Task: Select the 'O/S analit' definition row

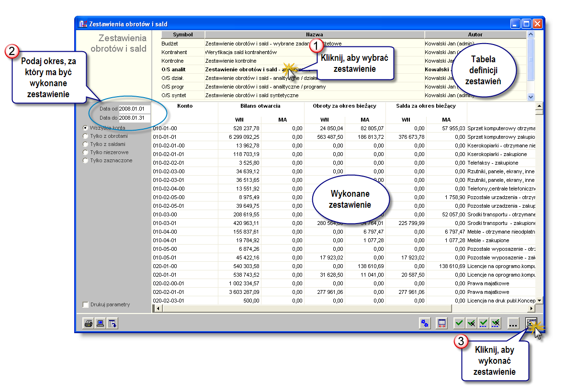Action: point(343,69)
